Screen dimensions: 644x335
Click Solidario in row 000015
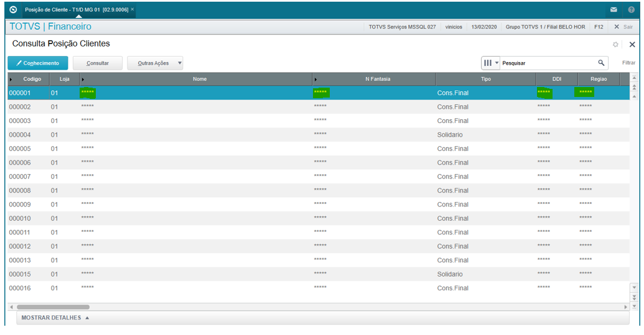(450, 274)
